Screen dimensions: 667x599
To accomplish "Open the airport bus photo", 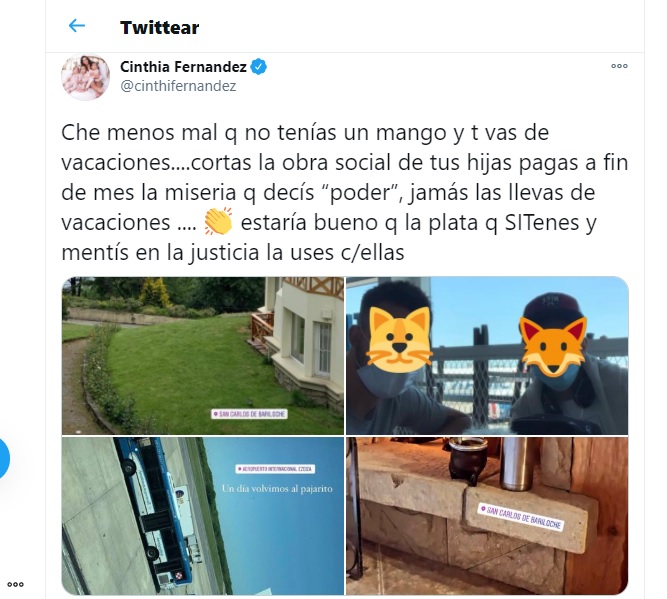I will 203,516.
